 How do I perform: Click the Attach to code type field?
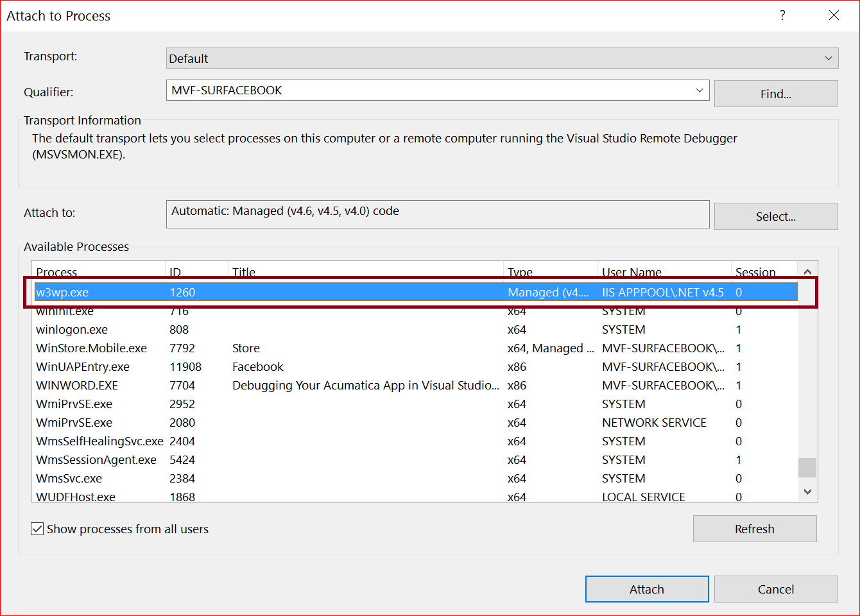coord(437,214)
